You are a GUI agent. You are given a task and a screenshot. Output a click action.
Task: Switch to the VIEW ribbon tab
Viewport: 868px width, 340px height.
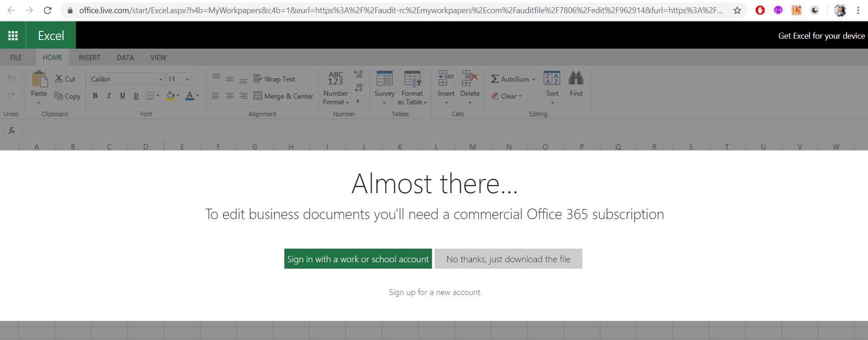coord(158,57)
